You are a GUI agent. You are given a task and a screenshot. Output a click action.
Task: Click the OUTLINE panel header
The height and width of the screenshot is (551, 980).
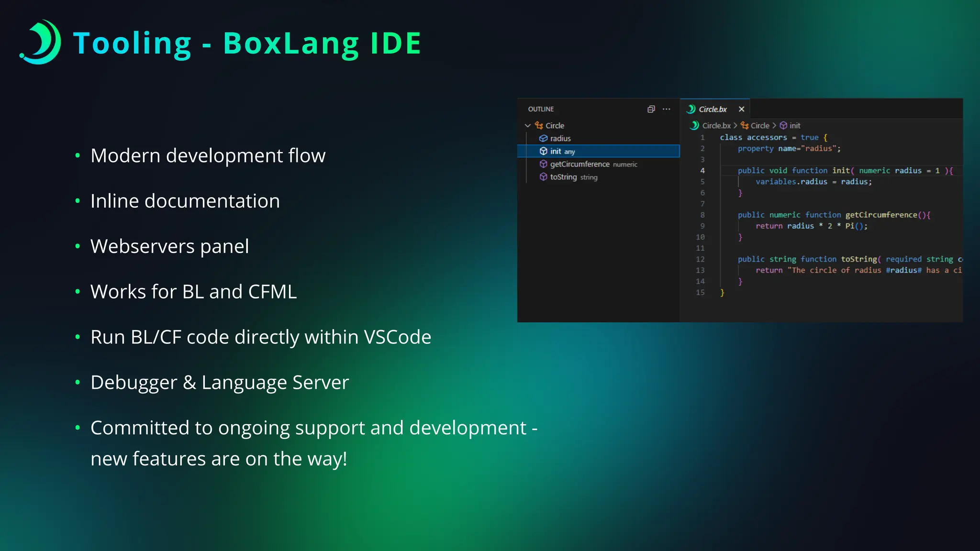[x=541, y=109]
